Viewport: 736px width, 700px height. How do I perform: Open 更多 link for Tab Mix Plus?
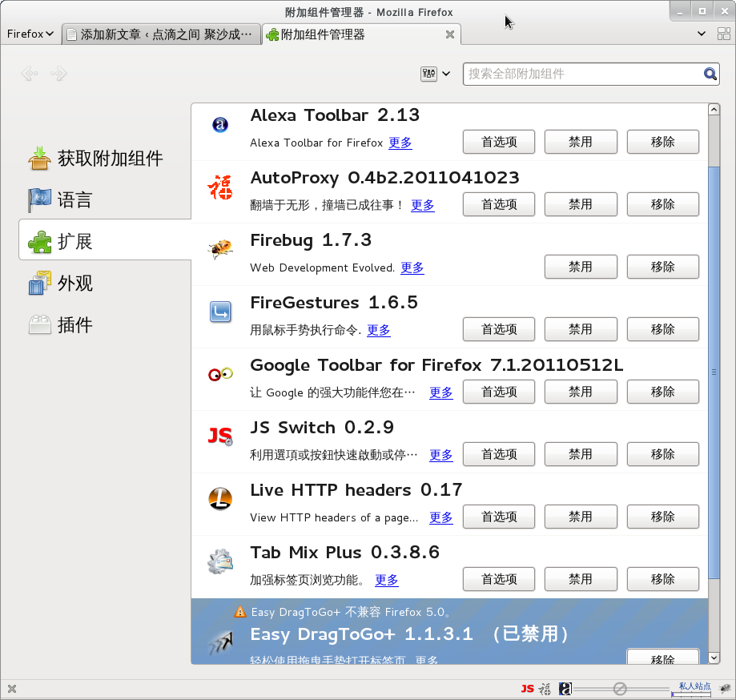coord(386,580)
